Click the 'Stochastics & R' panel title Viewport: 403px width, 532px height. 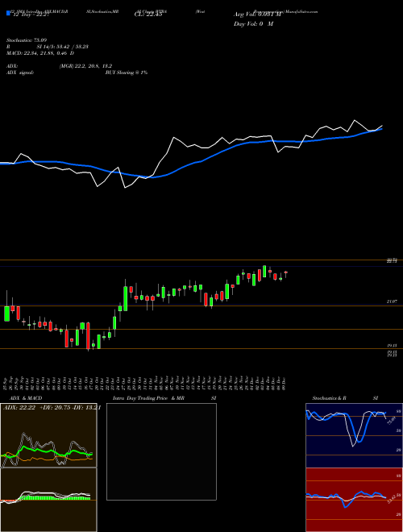pos(330,398)
